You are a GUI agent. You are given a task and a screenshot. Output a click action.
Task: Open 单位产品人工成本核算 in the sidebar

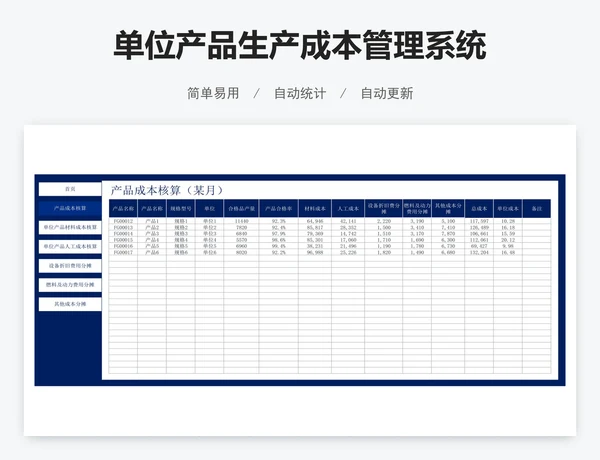click(70, 246)
